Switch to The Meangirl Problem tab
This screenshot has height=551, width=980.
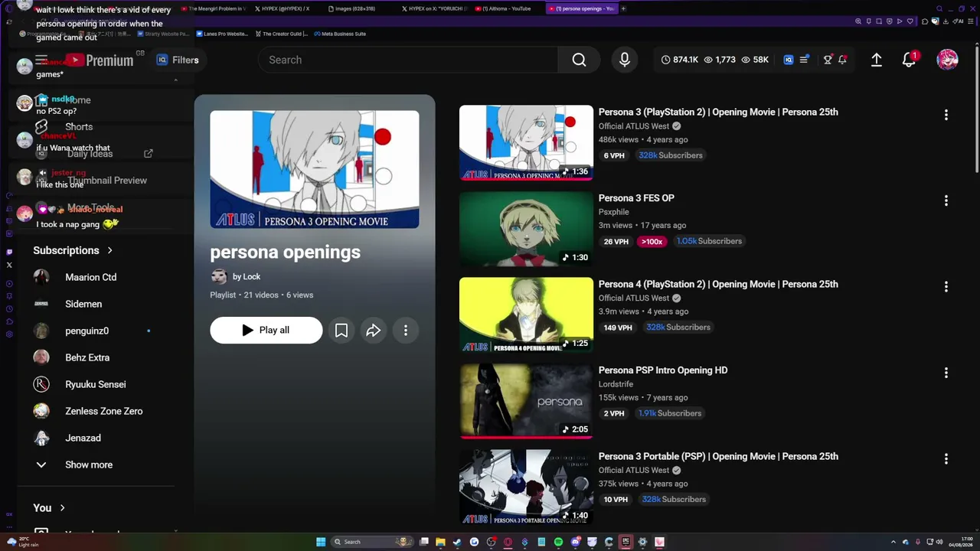(216, 8)
